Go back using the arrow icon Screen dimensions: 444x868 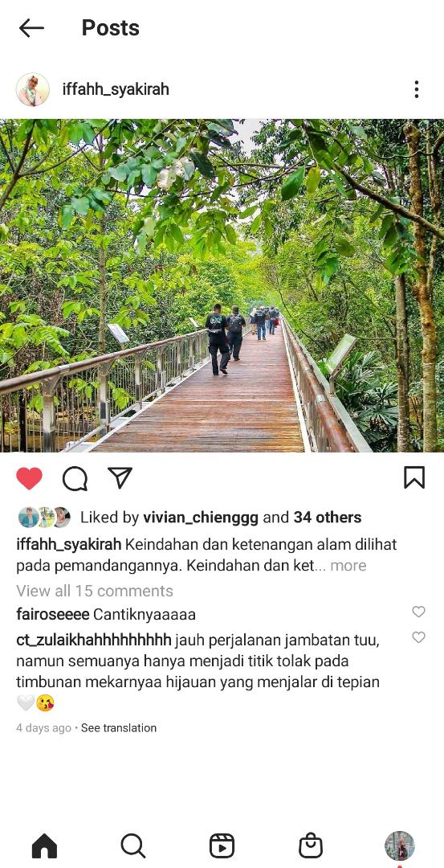(31, 27)
